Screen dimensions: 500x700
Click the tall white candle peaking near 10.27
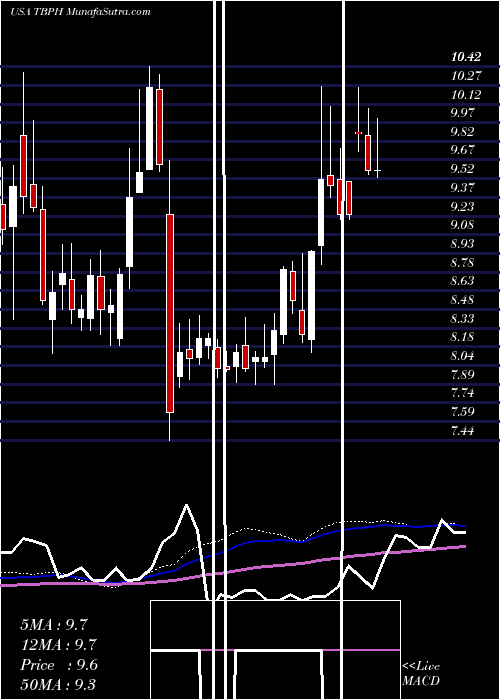150,129
